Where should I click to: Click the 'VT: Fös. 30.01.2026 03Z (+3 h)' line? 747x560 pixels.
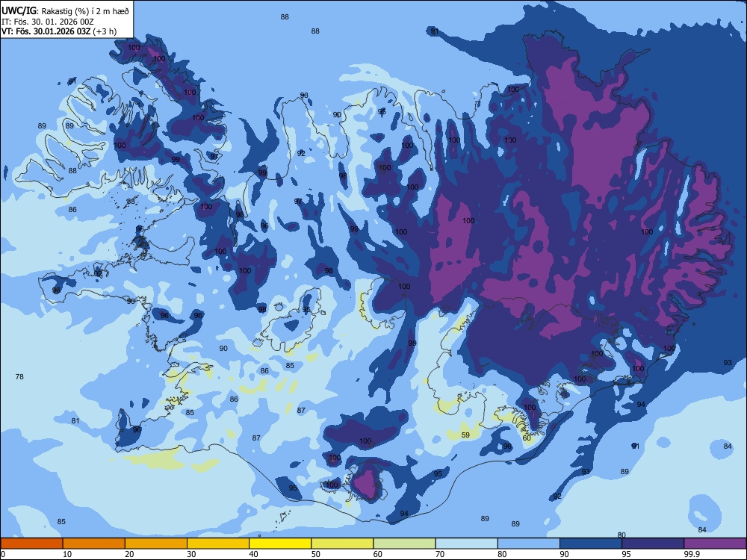pos(59,31)
